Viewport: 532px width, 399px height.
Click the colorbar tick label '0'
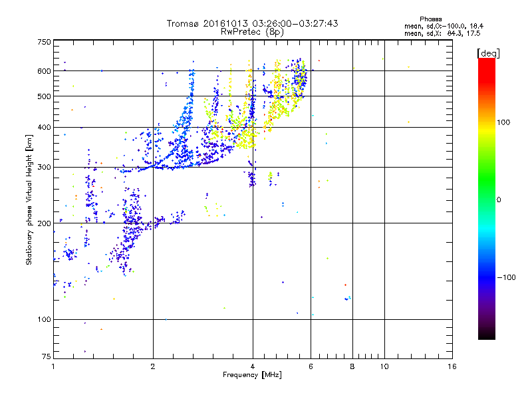[499, 200]
